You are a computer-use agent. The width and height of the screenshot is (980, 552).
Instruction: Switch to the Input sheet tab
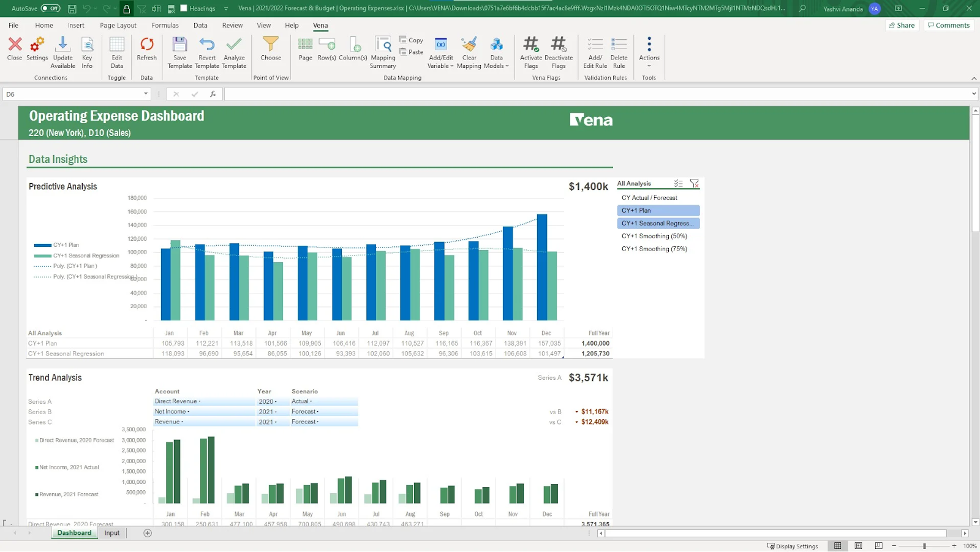tap(111, 532)
